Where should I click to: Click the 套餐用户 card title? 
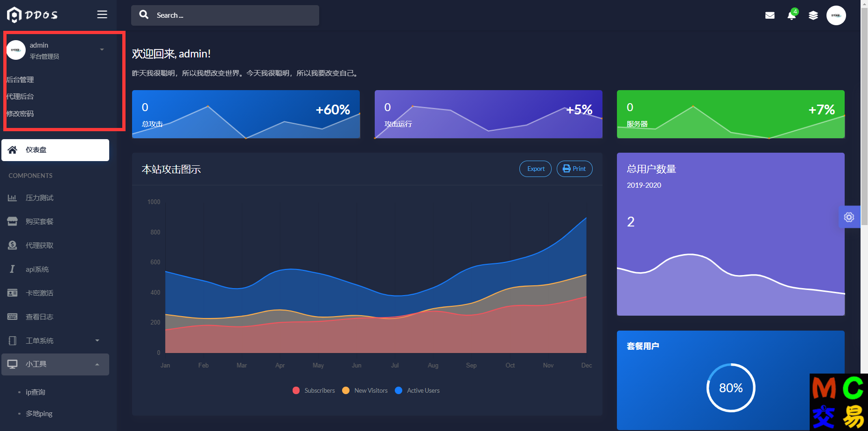643,346
